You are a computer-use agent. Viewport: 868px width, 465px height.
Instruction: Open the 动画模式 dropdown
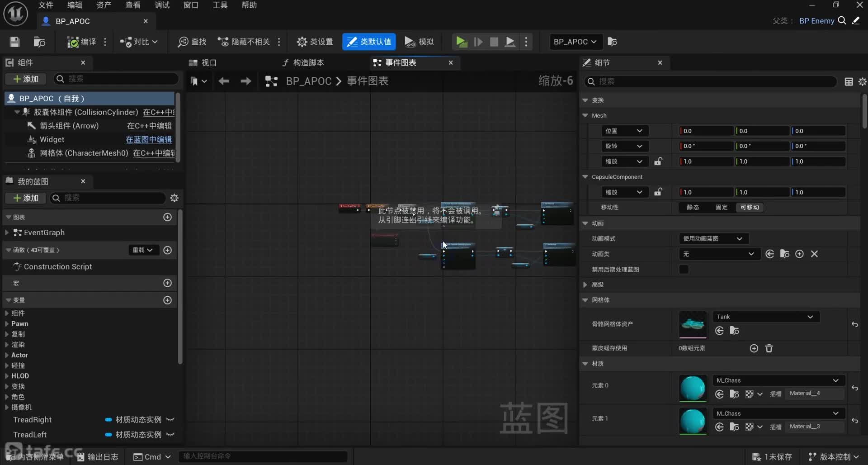tap(713, 239)
